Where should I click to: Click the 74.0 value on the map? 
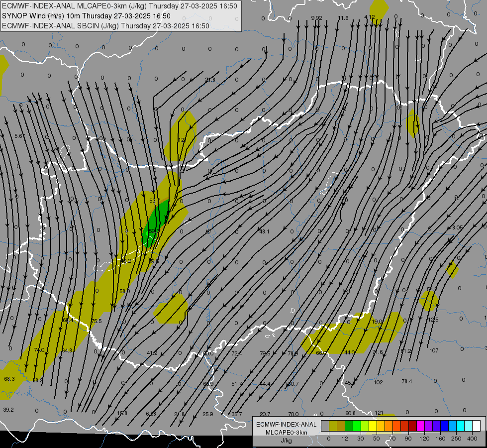click(x=39, y=350)
